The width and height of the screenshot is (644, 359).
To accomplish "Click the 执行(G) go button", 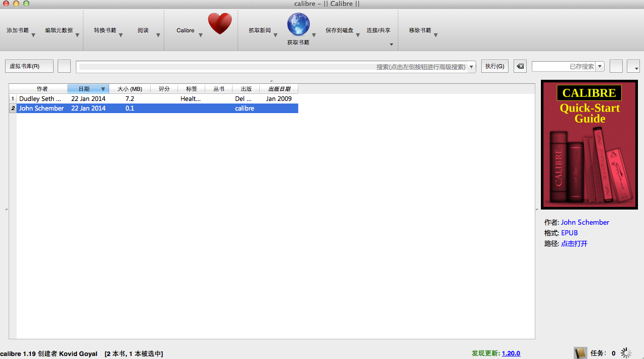I will [495, 66].
